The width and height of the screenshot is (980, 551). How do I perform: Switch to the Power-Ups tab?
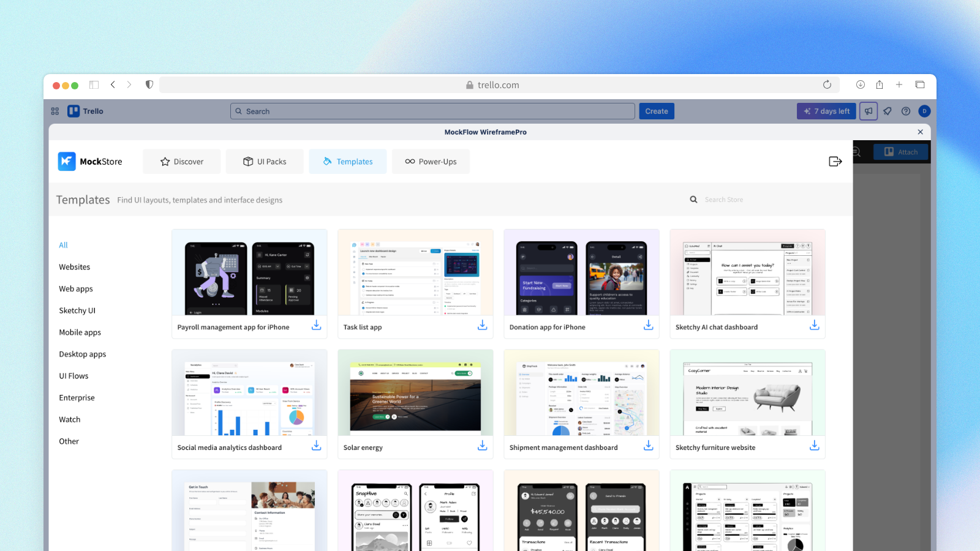(x=431, y=161)
